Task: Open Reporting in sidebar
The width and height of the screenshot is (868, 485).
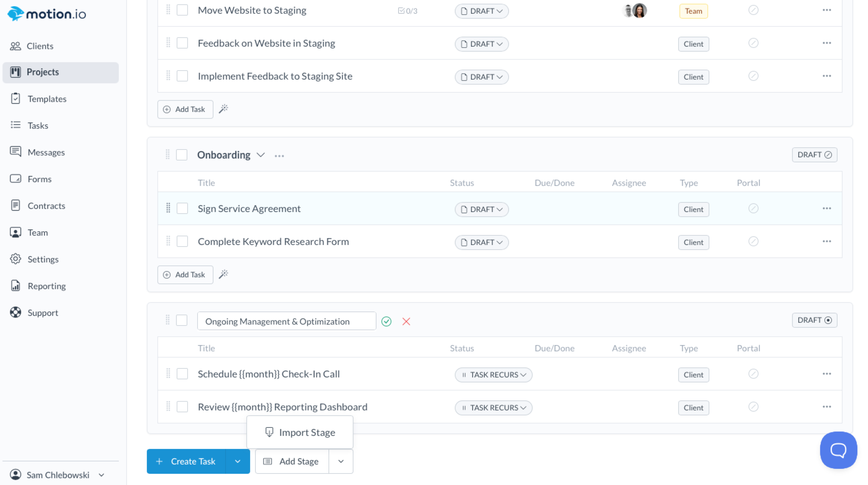Action: [61, 286]
